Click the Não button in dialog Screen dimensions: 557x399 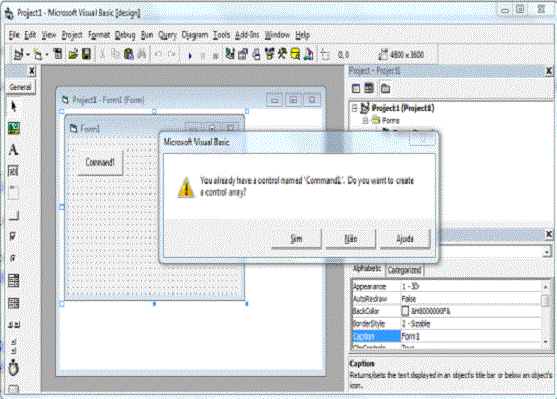[x=351, y=238]
